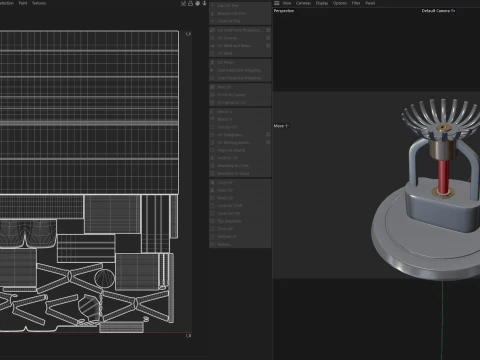Click the Paste UV icon
This screenshot has height=360, width=480.
(x=212, y=190)
